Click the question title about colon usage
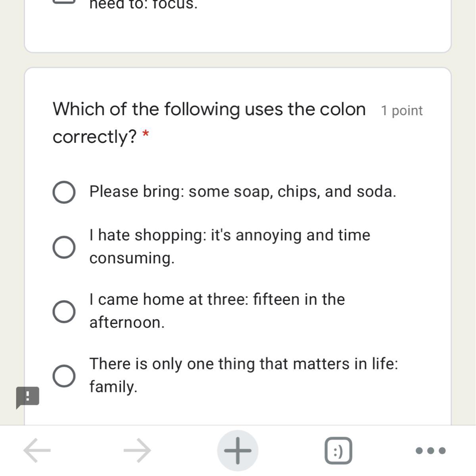Viewport: 476px width, 476px height. [209, 109]
